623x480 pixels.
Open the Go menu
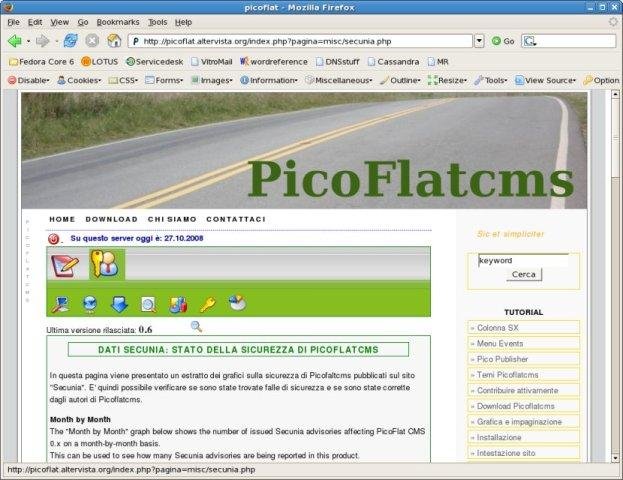(83, 22)
